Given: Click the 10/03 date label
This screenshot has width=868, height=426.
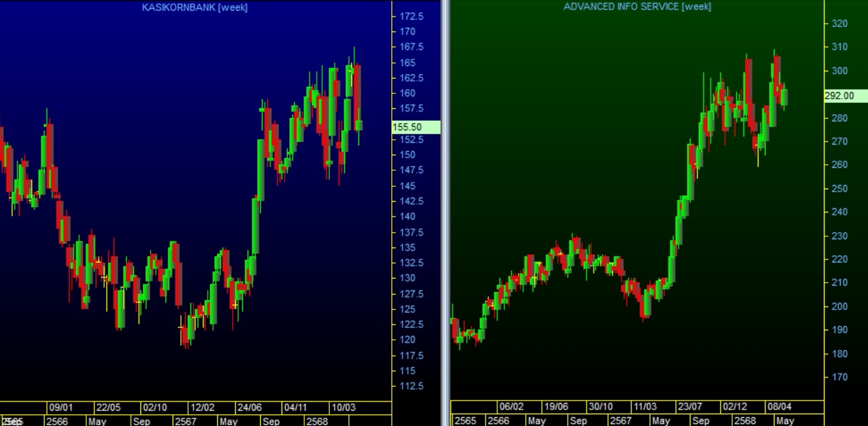Looking at the screenshot, I should pos(344,408).
